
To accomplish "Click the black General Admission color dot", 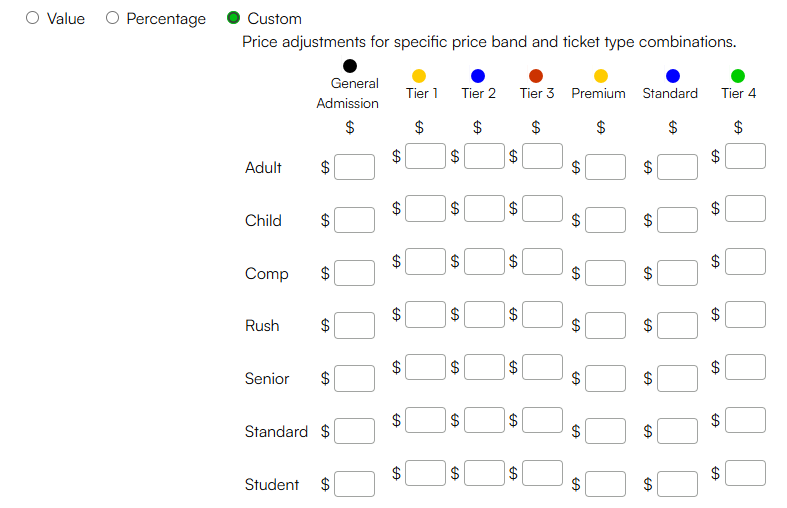I will point(350,66).
